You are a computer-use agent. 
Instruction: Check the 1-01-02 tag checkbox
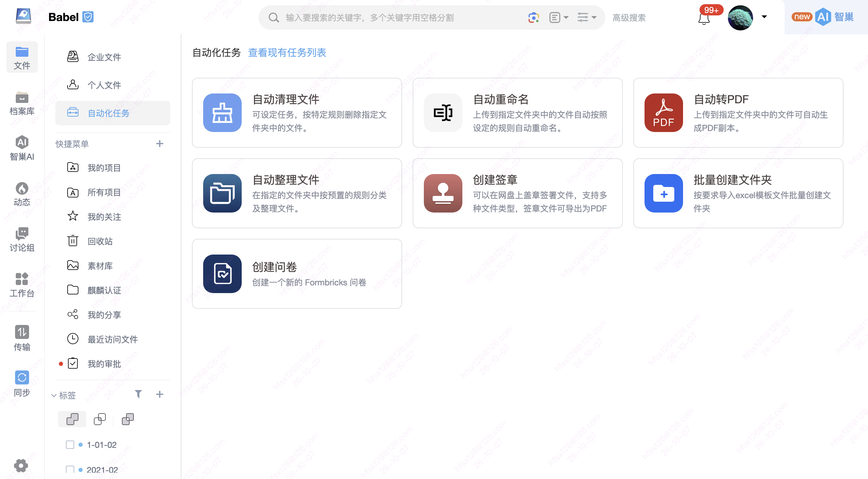click(x=70, y=445)
